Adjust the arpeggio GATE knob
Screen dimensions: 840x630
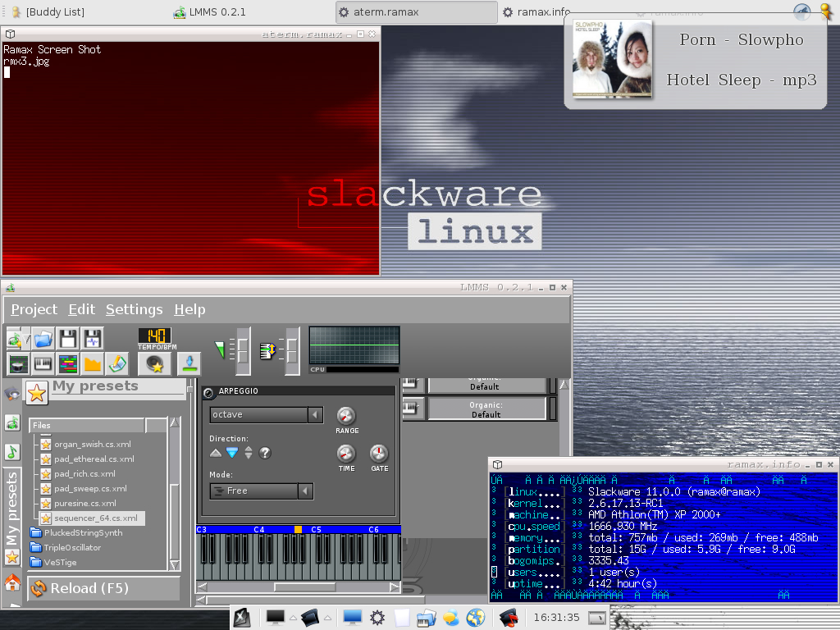point(379,454)
